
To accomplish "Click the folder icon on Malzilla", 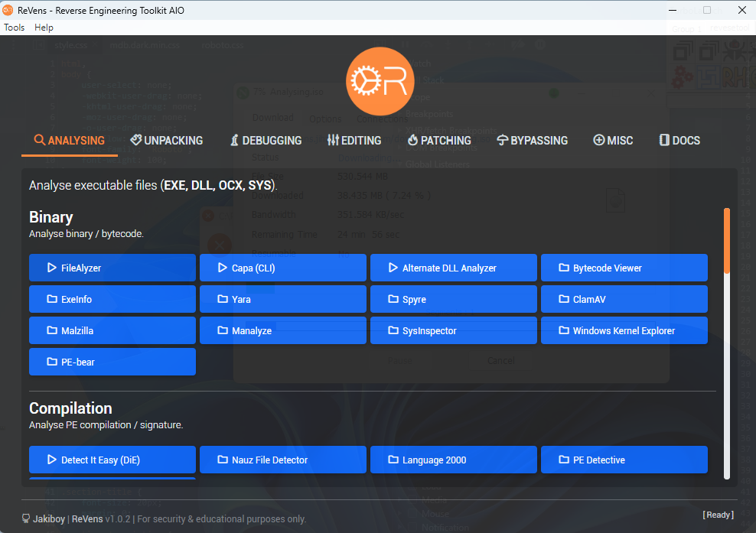I will click(x=52, y=330).
